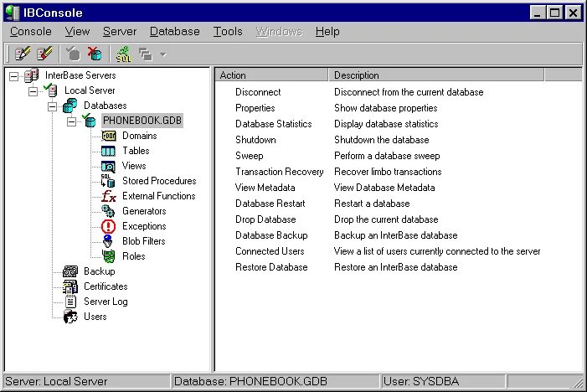Screen dimensions: 587x392
Task: Launch the Interactive SQL toolbar icon
Action: coord(123,54)
